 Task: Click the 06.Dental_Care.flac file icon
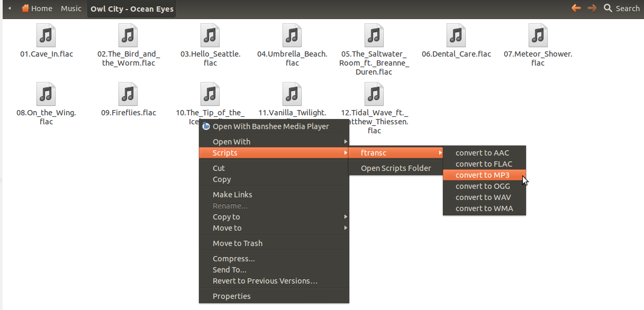[x=457, y=36]
